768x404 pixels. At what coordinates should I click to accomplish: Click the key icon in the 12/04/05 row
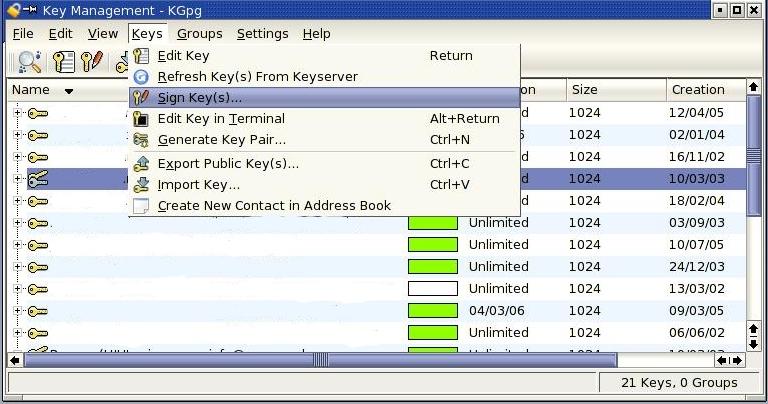pos(38,113)
